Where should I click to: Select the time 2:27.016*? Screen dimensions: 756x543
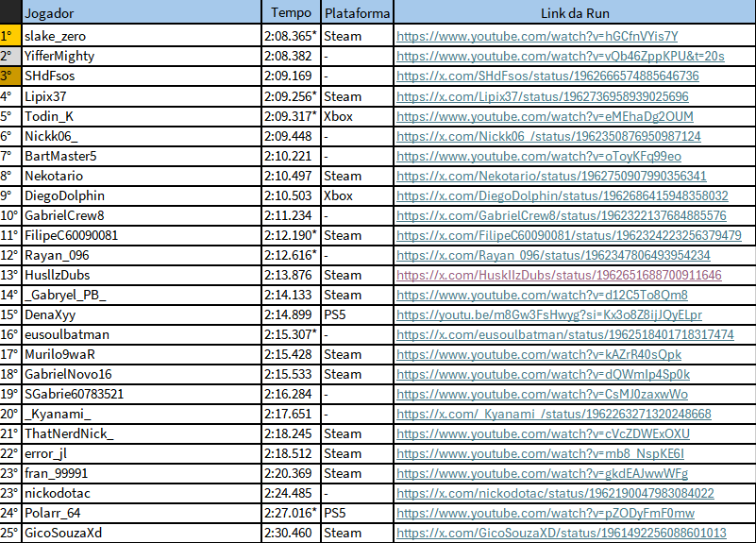coord(291,513)
